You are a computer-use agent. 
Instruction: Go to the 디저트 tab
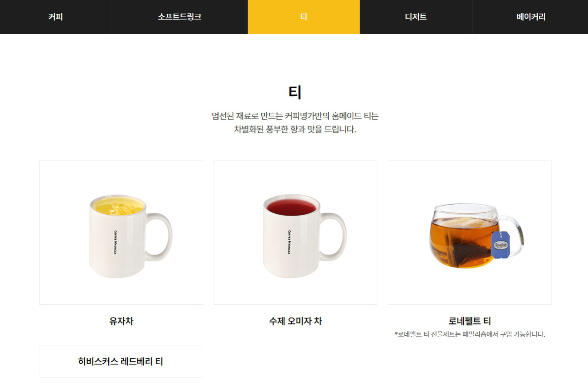pyautogui.click(x=415, y=17)
